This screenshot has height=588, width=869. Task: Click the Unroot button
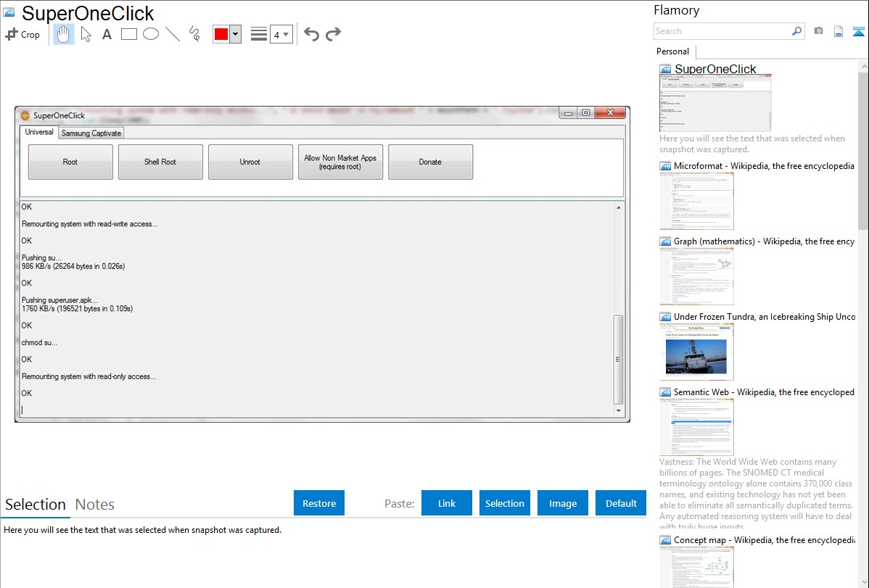coord(250,162)
